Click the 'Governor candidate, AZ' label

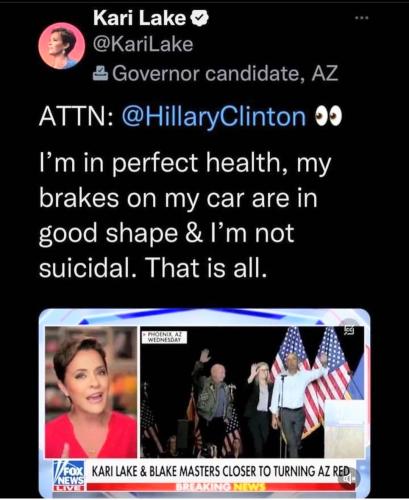pyautogui.click(x=225, y=74)
